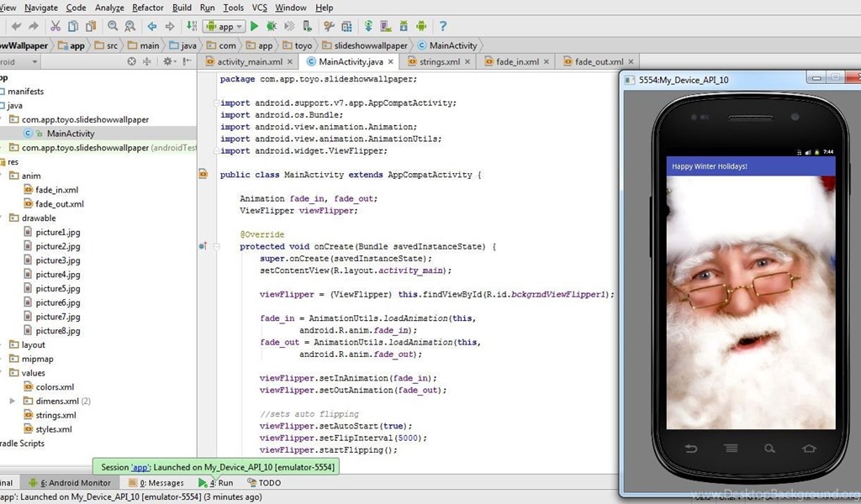Run the app with the green play icon
Image resolution: width=861 pixels, height=504 pixels.
[x=255, y=27]
